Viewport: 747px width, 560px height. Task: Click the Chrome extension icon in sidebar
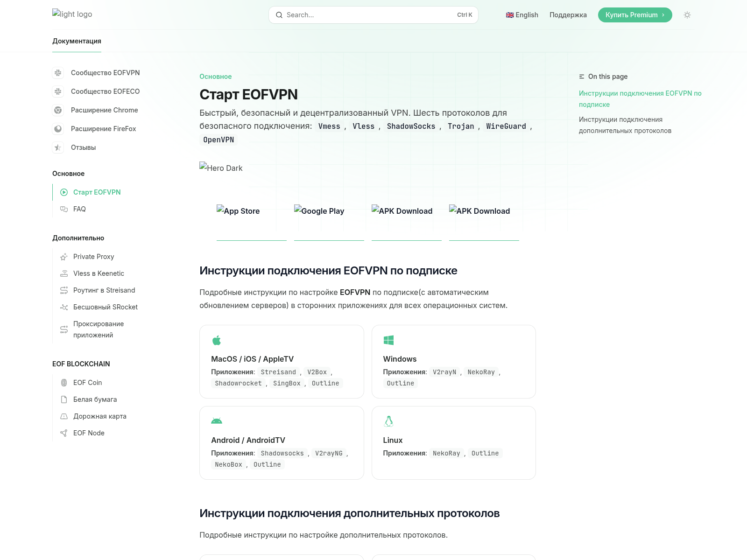(x=58, y=110)
